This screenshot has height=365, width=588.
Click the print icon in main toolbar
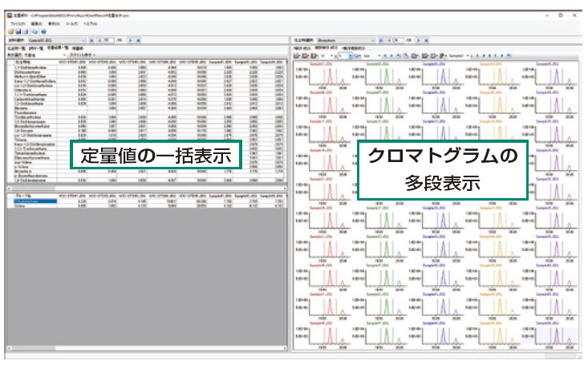point(25,31)
